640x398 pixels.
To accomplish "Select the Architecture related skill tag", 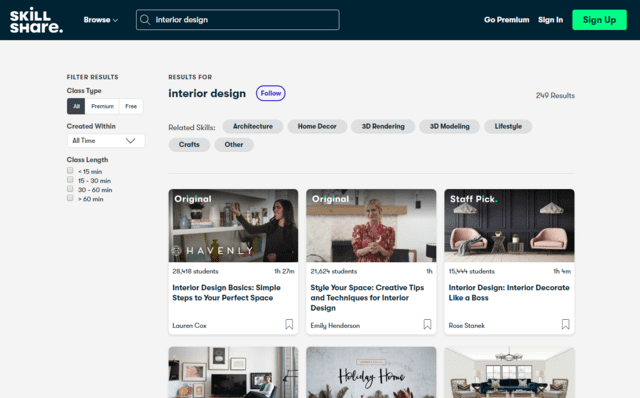I will (x=253, y=126).
